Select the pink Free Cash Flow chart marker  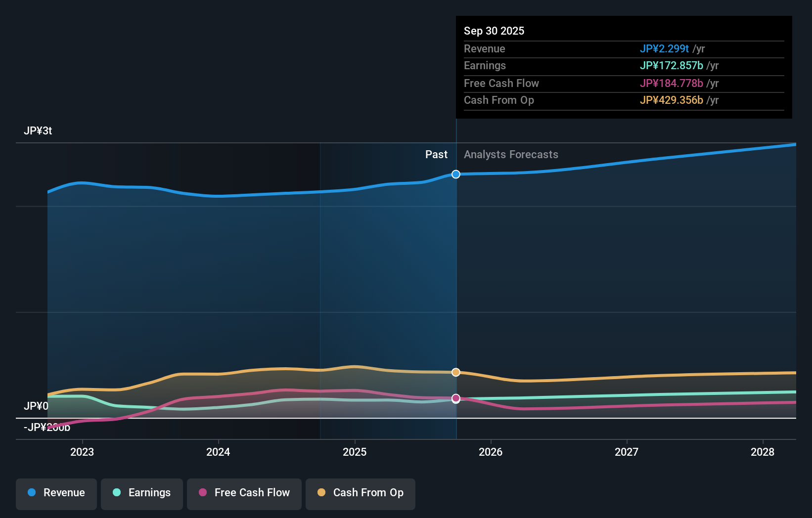(455, 399)
